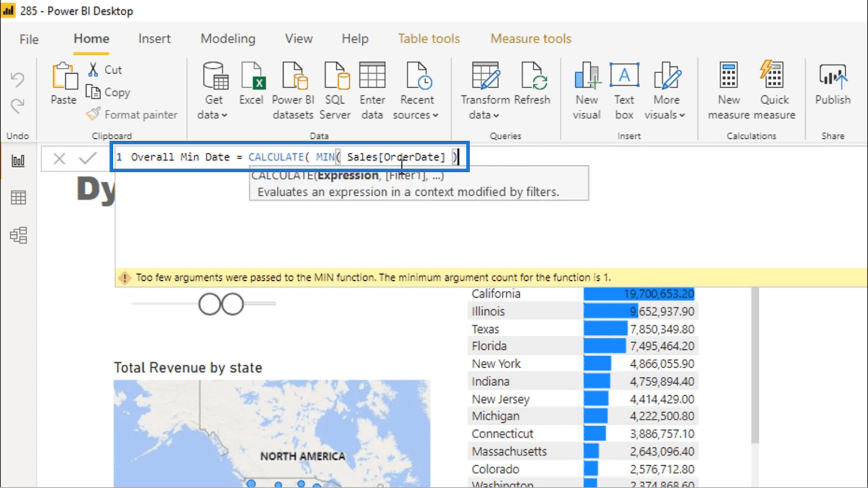The height and width of the screenshot is (488, 868).
Task: Click the Cut scissors button
Action: [105, 69]
